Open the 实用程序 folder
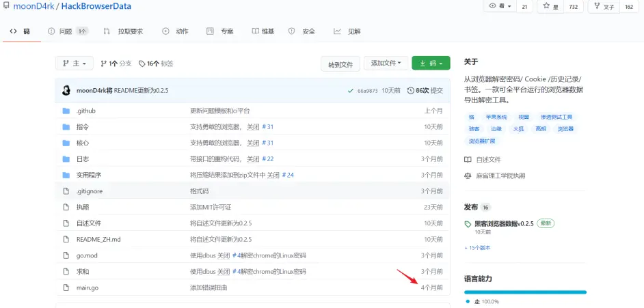 tap(89, 175)
